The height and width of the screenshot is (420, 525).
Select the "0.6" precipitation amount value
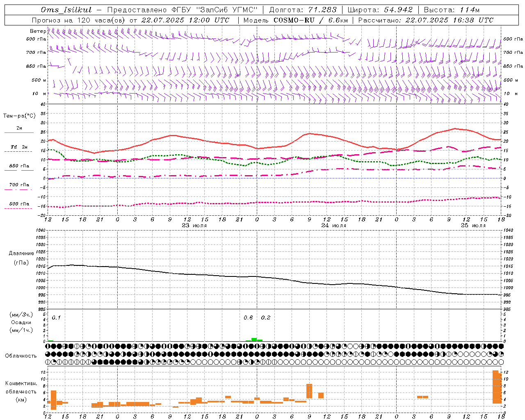249,318
